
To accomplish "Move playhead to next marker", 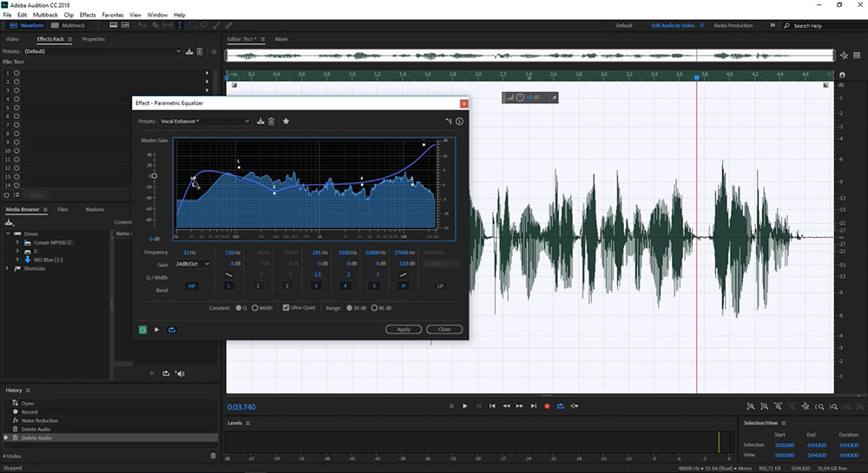I will tap(534, 406).
